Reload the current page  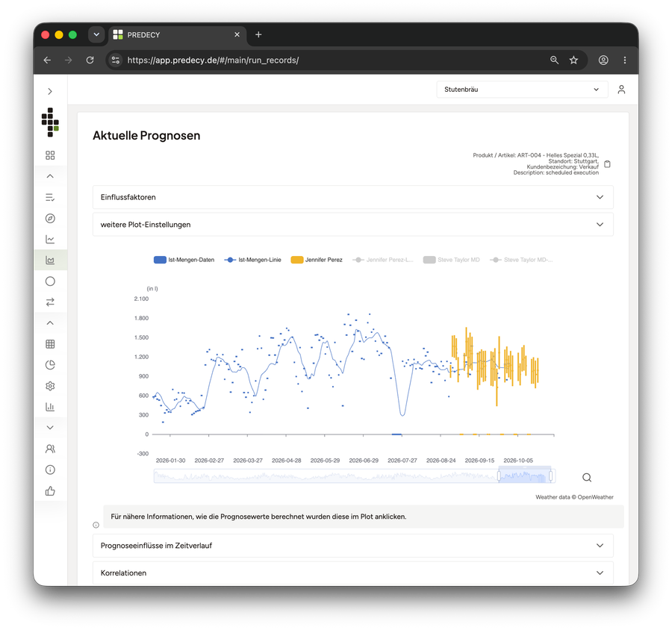coord(90,60)
